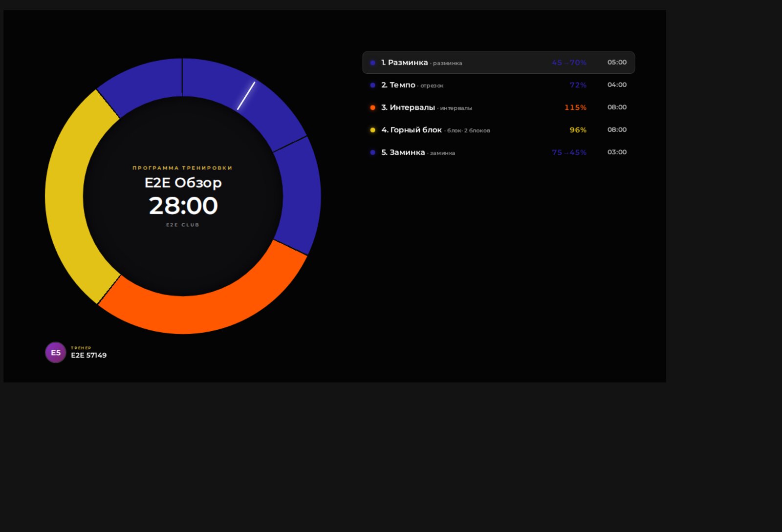The width and height of the screenshot is (782, 532).
Task: Select the 2. Темпо segment row
Action: (x=499, y=85)
